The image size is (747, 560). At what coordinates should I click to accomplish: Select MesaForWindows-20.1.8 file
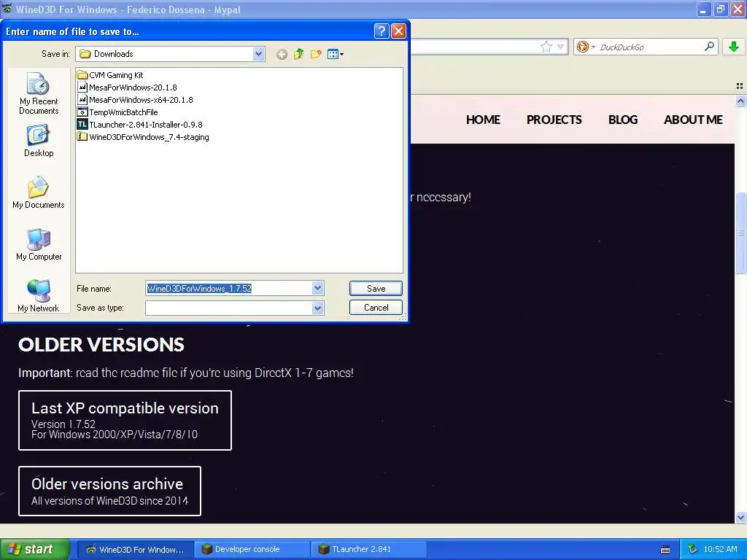point(127,87)
